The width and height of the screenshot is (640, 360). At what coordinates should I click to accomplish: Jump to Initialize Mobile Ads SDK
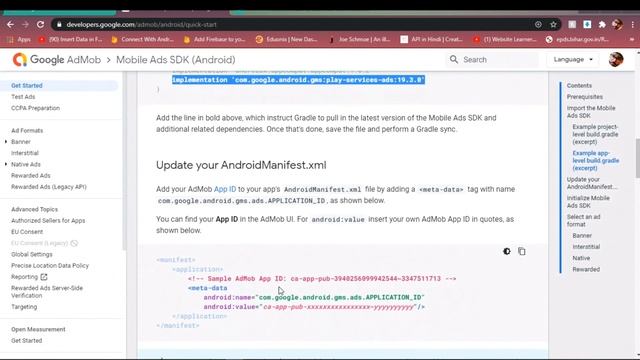pos(588,202)
